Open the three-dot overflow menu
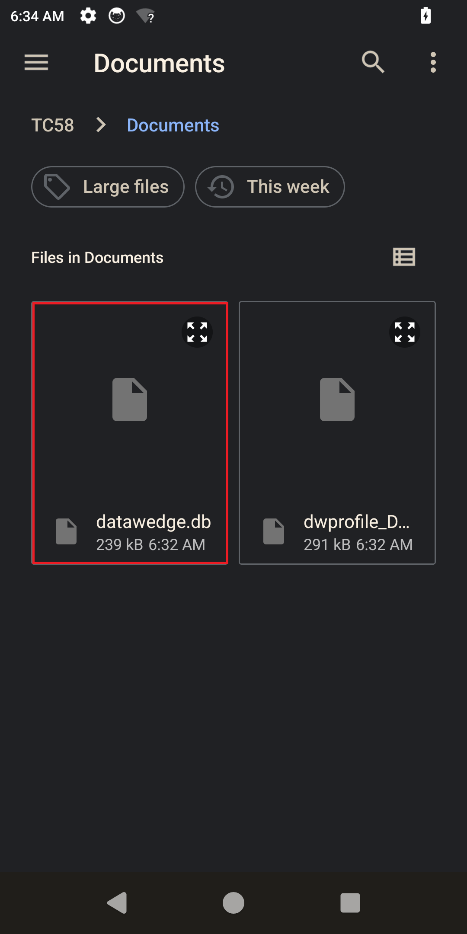Image resolution: width=467 pixels, height=934 pixels. pyautogui.click(x=433, y=63)
